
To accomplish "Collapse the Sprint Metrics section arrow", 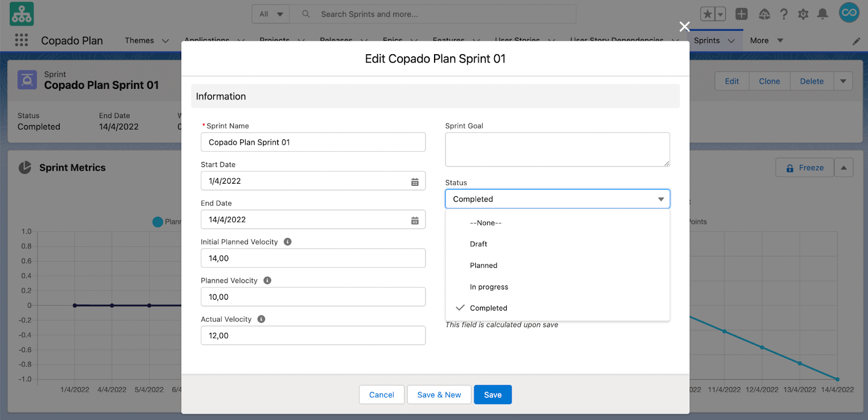I will (844, 167).
